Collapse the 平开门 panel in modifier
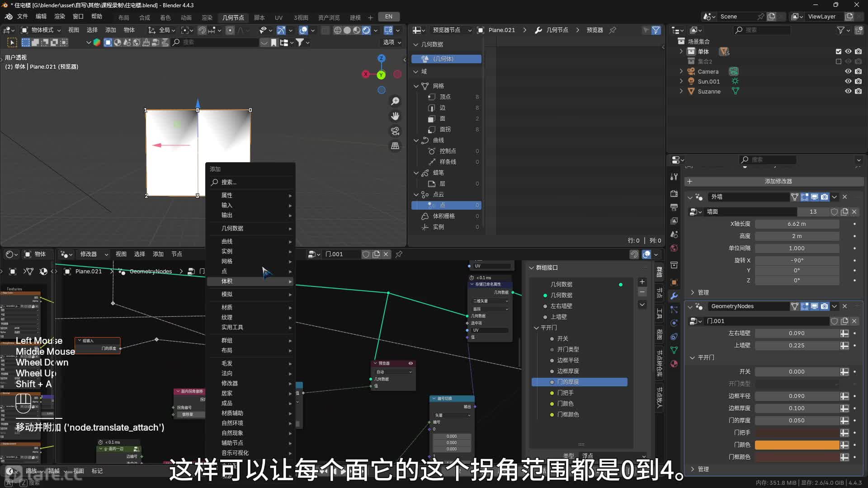The width and height of the screenshot is (868, 488). pos(692,357)
